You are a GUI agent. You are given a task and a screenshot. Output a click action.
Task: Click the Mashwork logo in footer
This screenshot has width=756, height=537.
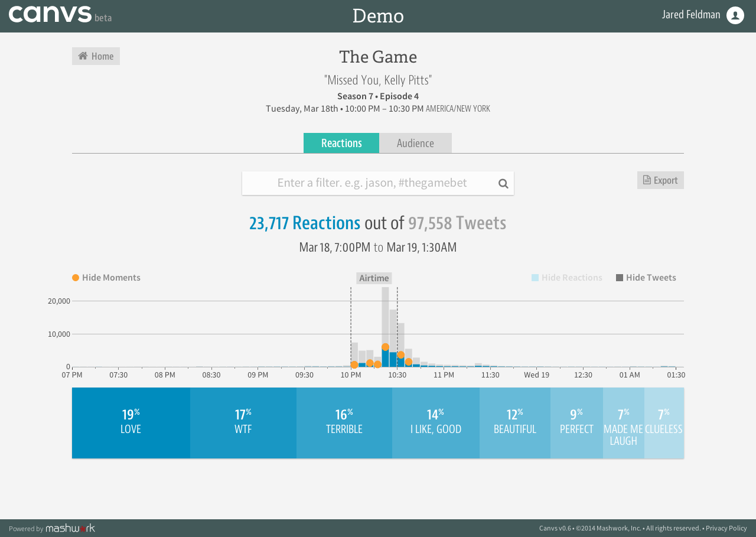(70, 528)
